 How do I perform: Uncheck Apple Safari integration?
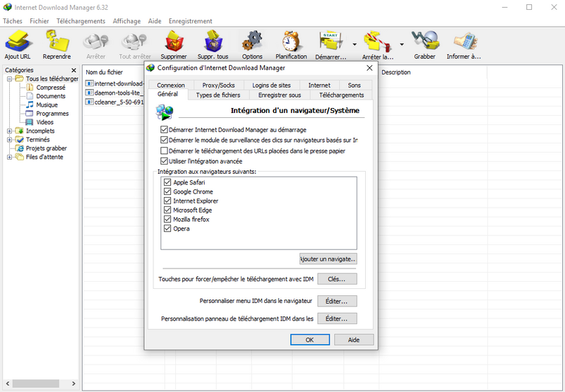click(167, 182)
